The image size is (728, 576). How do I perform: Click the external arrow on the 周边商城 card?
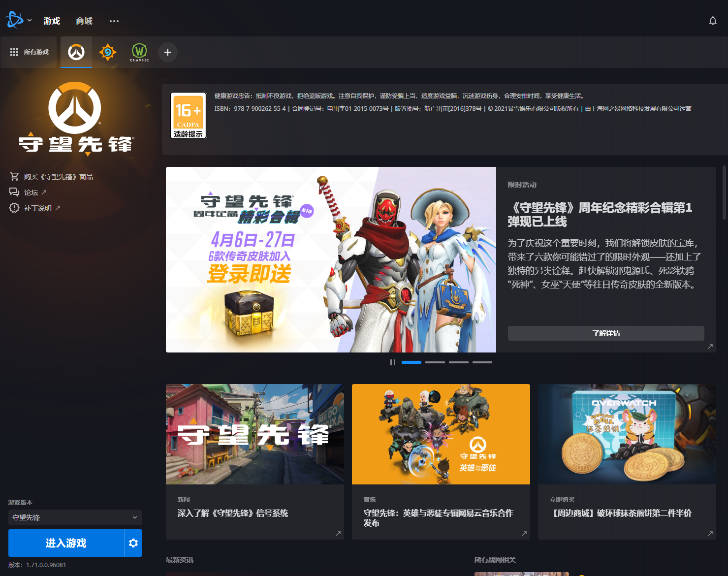tap(710, 533)
